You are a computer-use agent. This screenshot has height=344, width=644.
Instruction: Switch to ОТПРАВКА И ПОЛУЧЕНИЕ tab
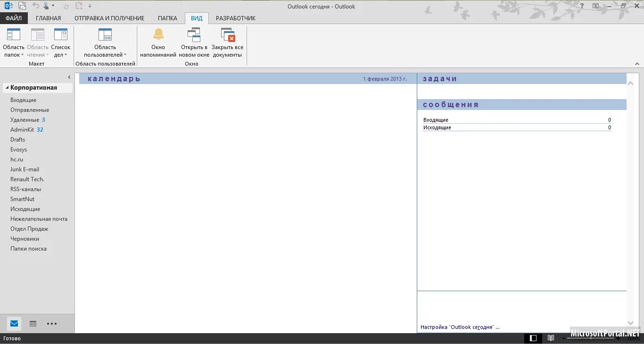coord(109,18)
